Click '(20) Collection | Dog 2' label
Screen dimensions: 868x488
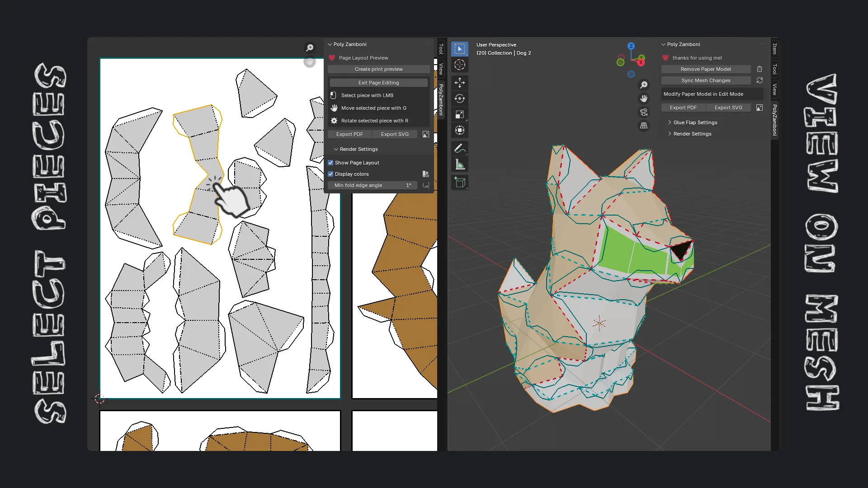[504, 53]
